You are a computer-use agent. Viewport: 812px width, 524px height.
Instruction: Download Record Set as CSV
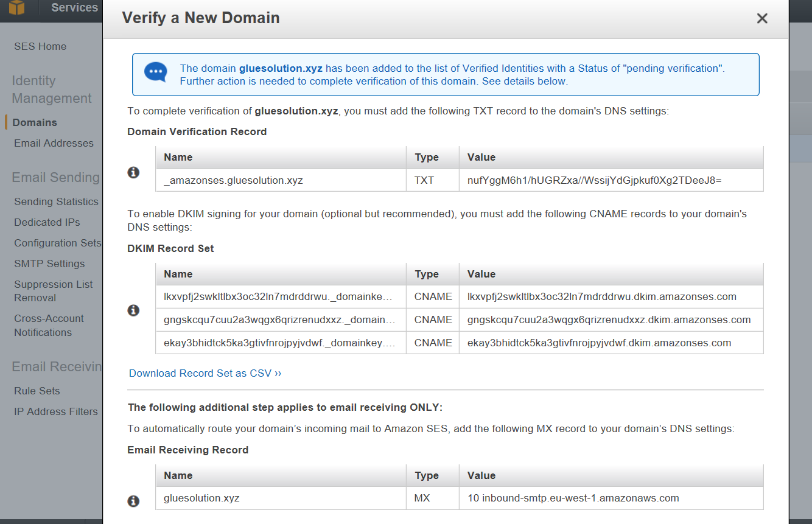coord(205,373)
